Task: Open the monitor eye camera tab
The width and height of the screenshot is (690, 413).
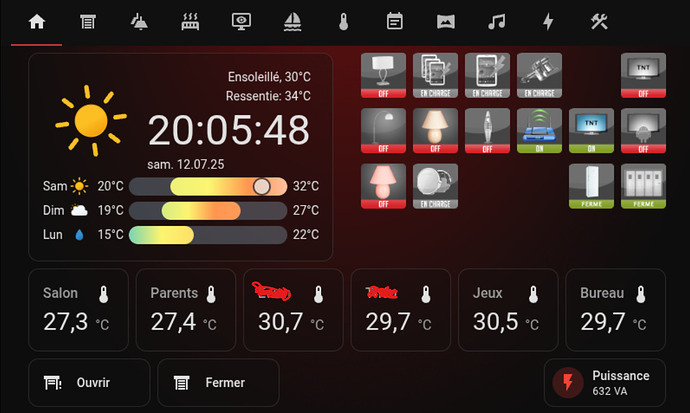Action: pos(241,22)
